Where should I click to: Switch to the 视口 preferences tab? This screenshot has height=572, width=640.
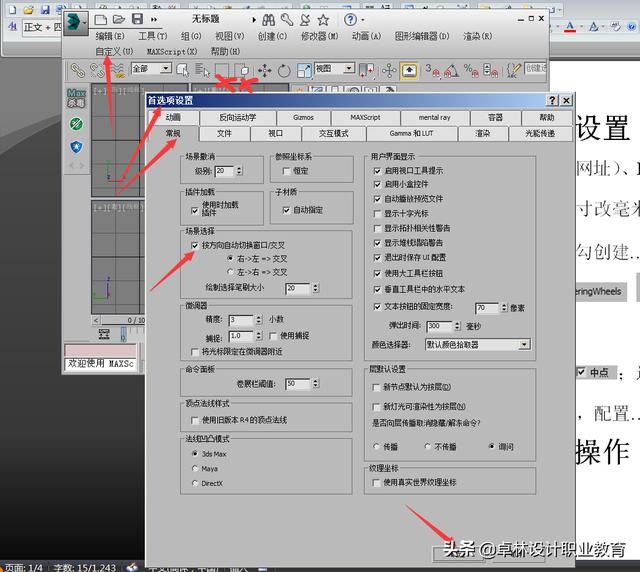coord(276,134)
